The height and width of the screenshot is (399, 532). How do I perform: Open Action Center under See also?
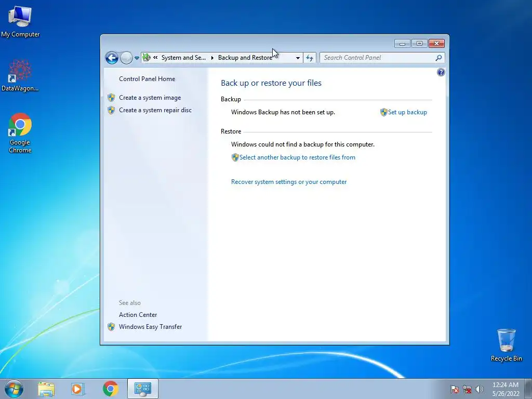(x=138, y=315)
